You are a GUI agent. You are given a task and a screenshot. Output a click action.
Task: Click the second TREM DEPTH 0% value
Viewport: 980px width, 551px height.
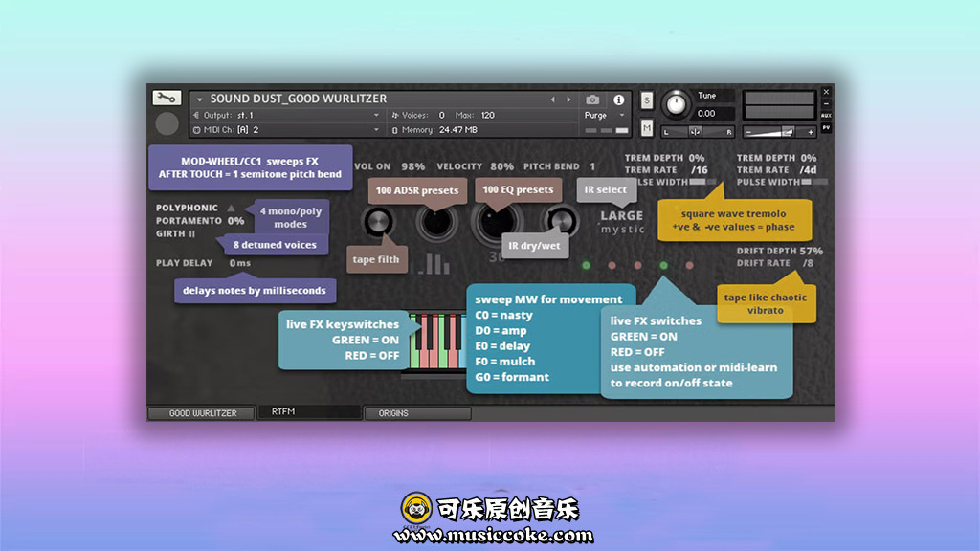[808, 158]
